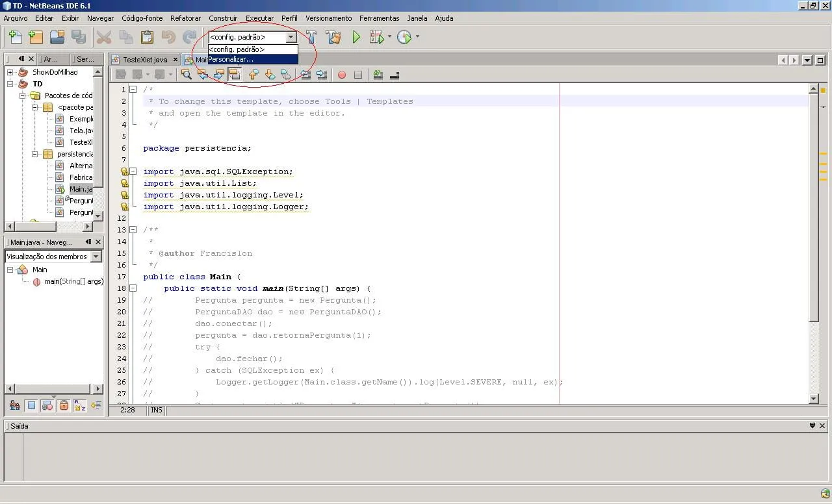Viewport: 832px width, 504px height.
Task: Build the main project with hammer icon
Action: [x=311, y=37]
